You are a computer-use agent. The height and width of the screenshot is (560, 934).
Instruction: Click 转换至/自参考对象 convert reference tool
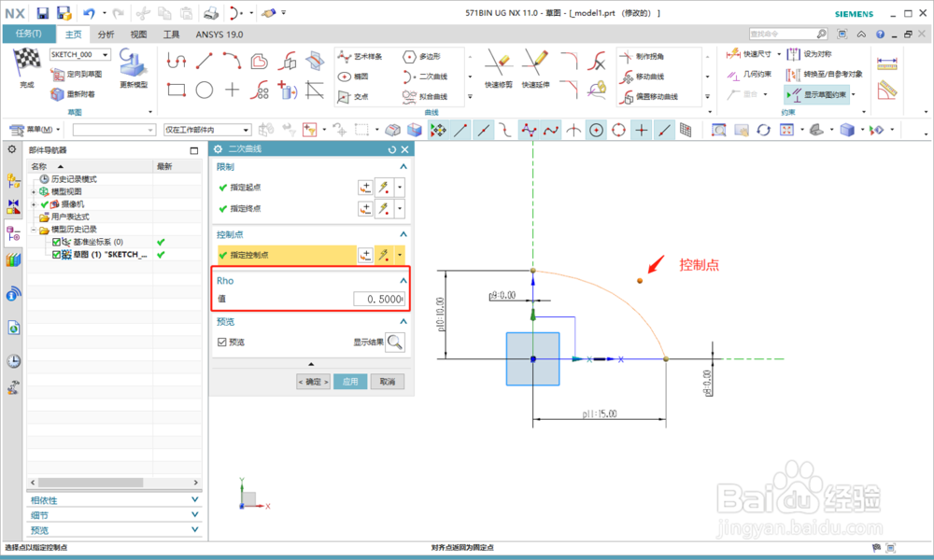[x=825, y=75]
